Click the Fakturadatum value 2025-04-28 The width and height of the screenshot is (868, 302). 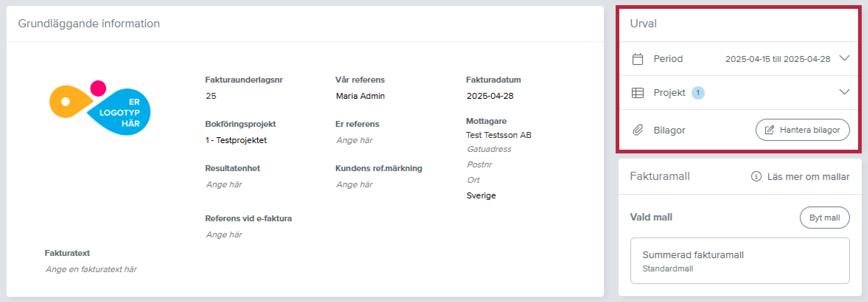point(490,96)
